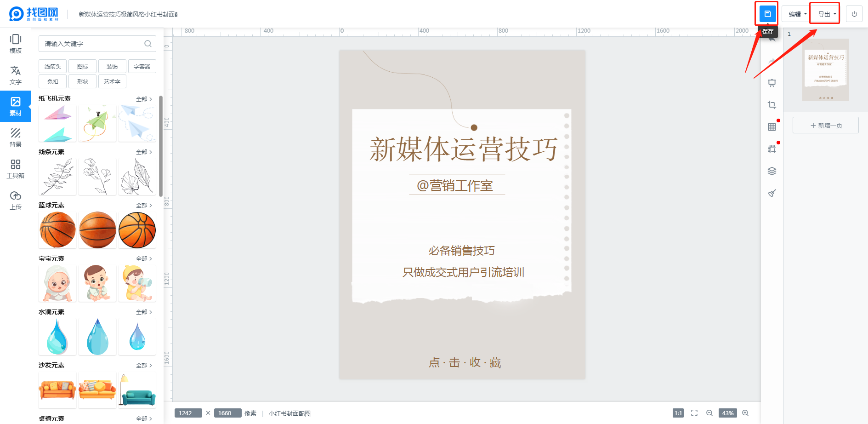868x424 pixels.
Task: Pick the first line-art leaf branch thumbnail
Action: 57,177
